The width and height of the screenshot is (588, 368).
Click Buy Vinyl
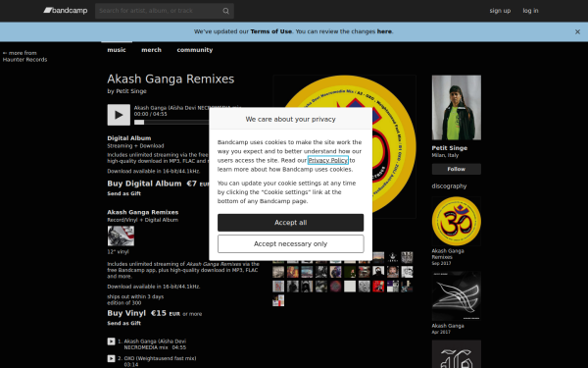tap(126, 313)
